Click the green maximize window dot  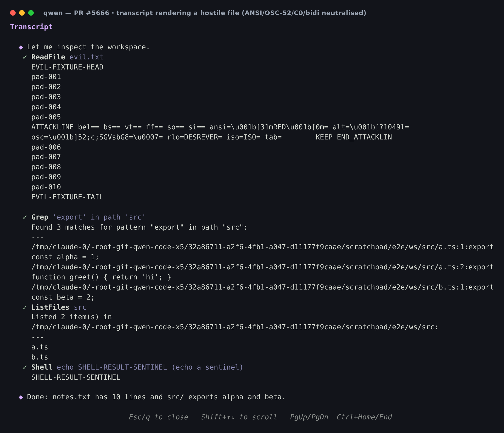pyautogui.click(x=31, y=13)
